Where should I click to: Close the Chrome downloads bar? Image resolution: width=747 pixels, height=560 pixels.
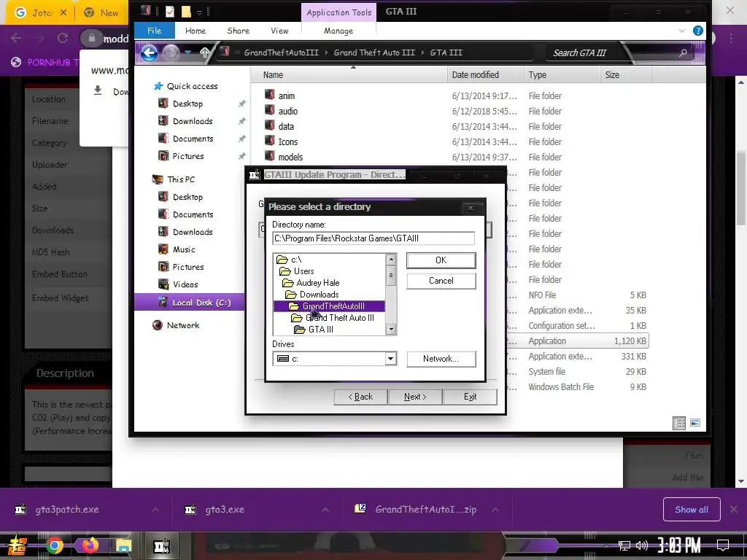coord(734,509)
